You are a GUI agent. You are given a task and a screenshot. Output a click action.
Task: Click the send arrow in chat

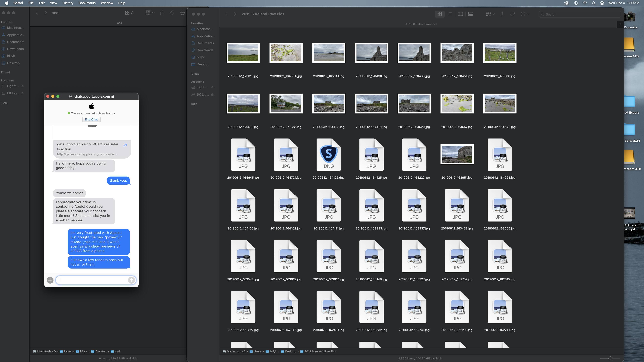click(x=131, y=280)
